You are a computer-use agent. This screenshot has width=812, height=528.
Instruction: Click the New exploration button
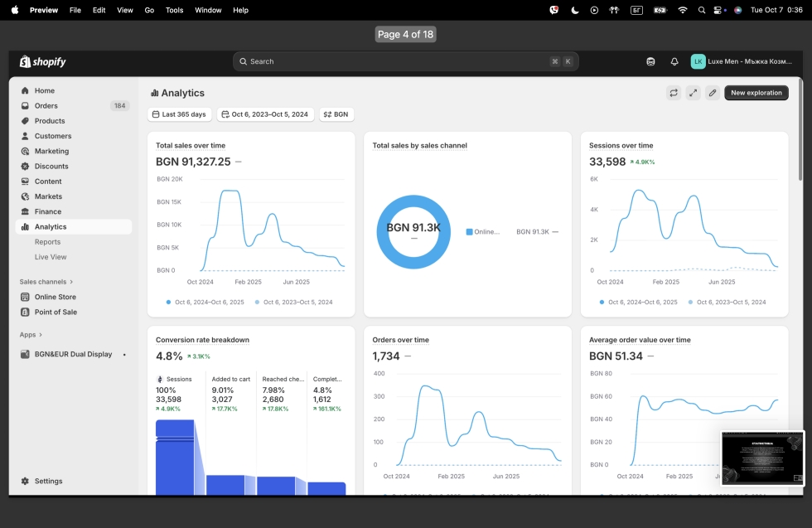(756, 93)
